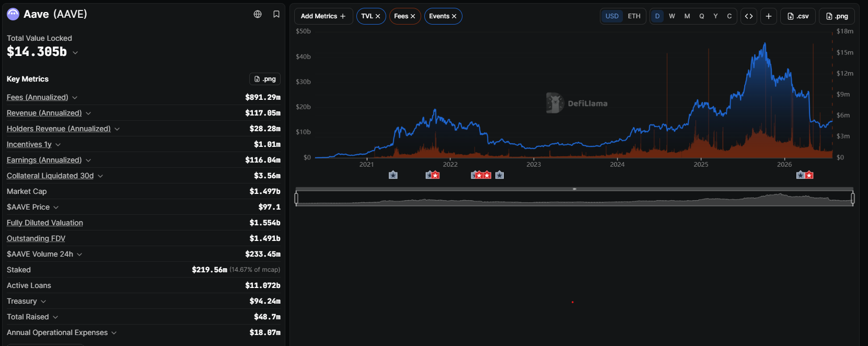Expand Incentives 1y details

[58, 145]
